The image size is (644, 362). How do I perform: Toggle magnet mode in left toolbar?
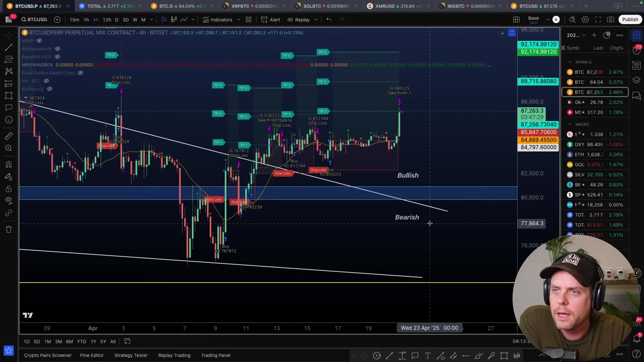(x=9, y=164)
